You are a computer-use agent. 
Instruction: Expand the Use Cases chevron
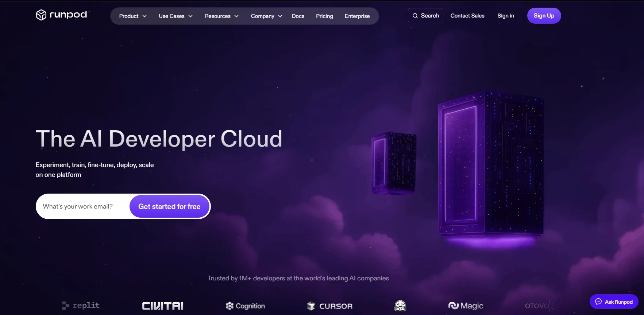[x=190, y=16]
